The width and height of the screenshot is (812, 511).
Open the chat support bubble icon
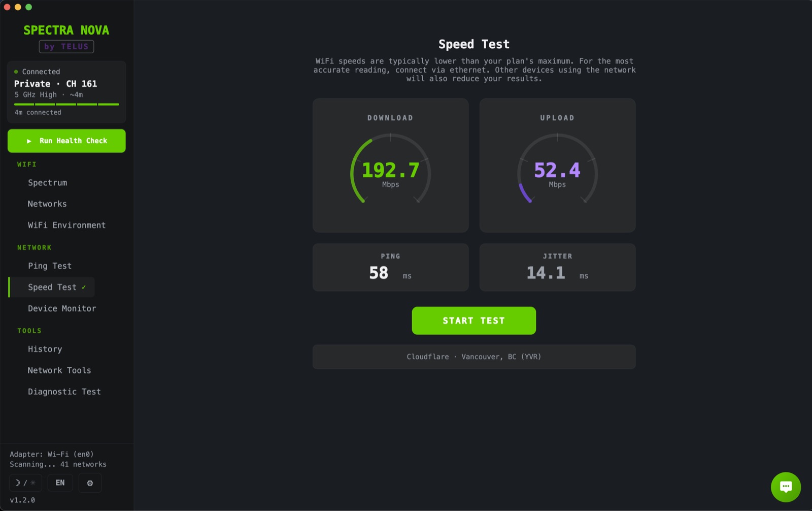[786, 487]
